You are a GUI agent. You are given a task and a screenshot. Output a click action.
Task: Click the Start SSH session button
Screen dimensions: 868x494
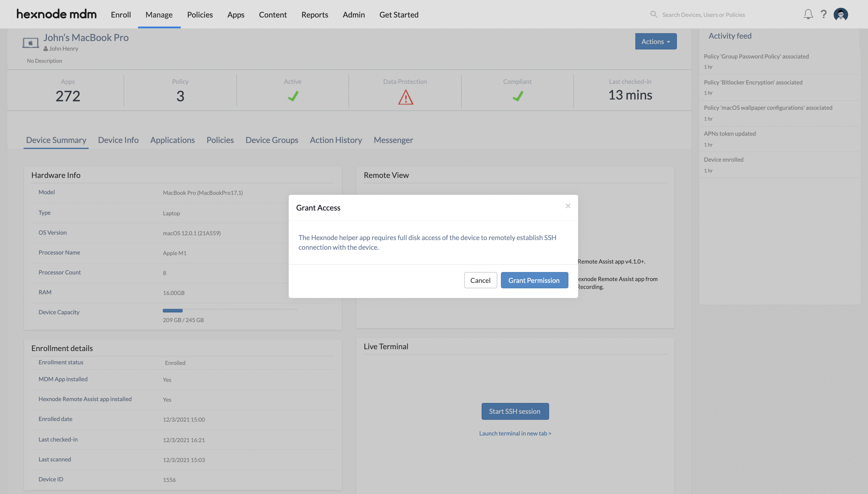[515, 411]
